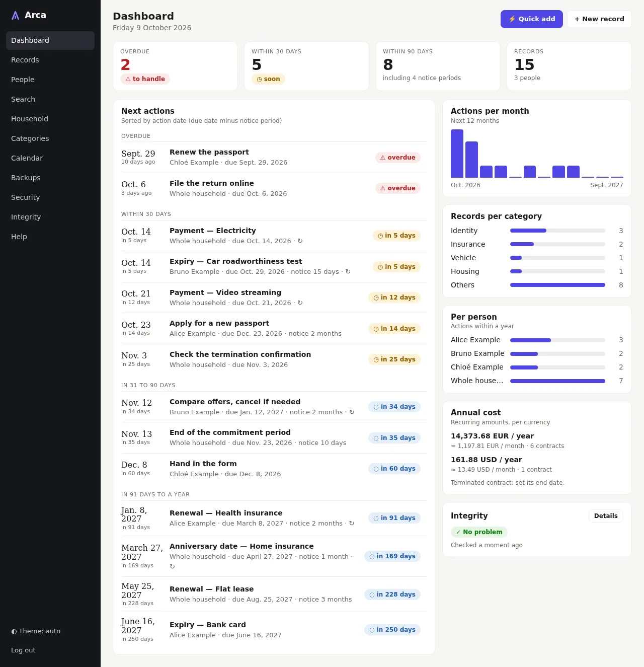Click the 'in 250 days' badge
Viewport: 644px width, 667px height.
(x=392, y=630)
